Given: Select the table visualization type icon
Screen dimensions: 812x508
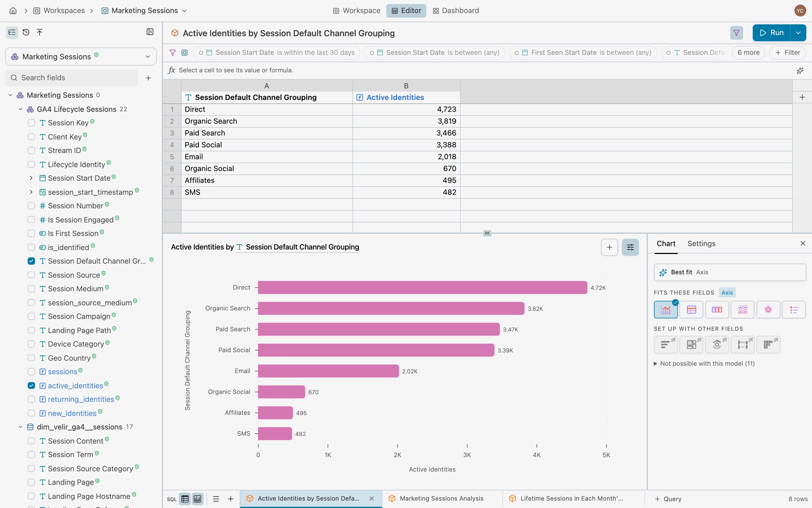Looking at the screenshot, I should 691,309.
